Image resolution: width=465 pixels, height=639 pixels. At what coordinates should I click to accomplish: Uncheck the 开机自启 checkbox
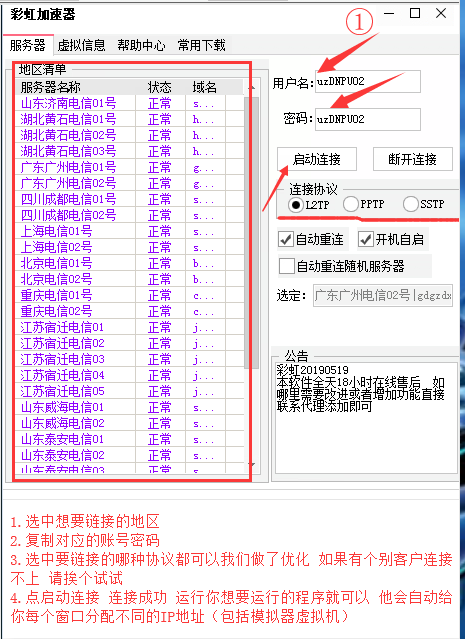coord(366,239)
